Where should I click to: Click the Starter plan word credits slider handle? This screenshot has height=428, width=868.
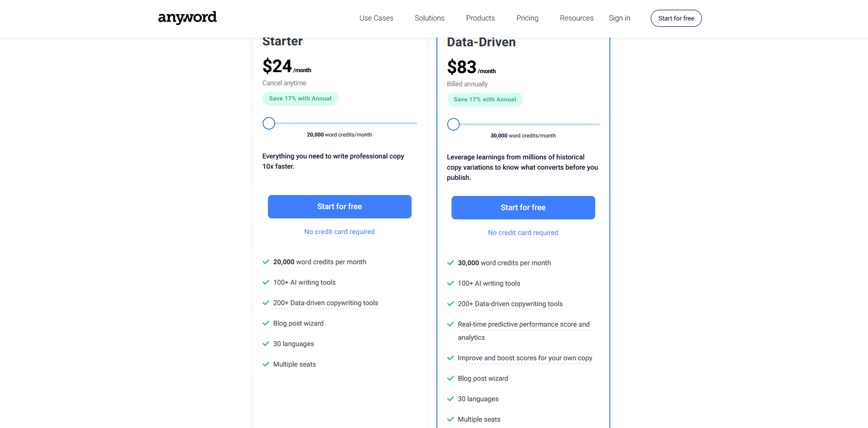269,123
